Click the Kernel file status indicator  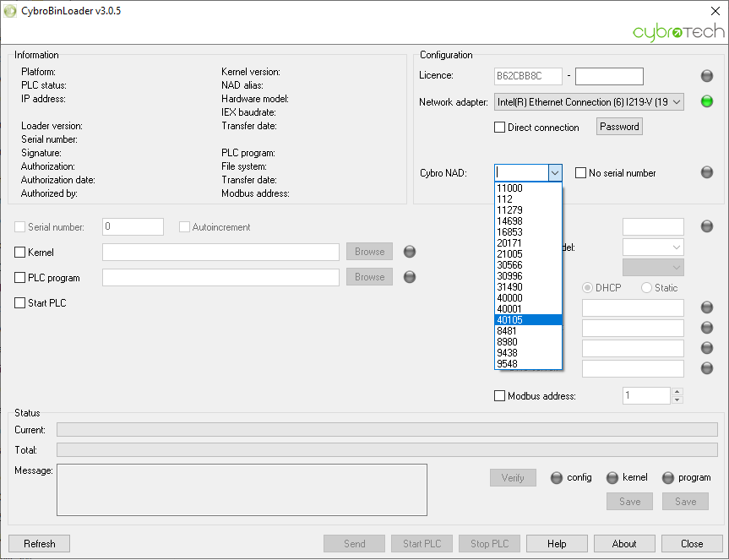410,252
